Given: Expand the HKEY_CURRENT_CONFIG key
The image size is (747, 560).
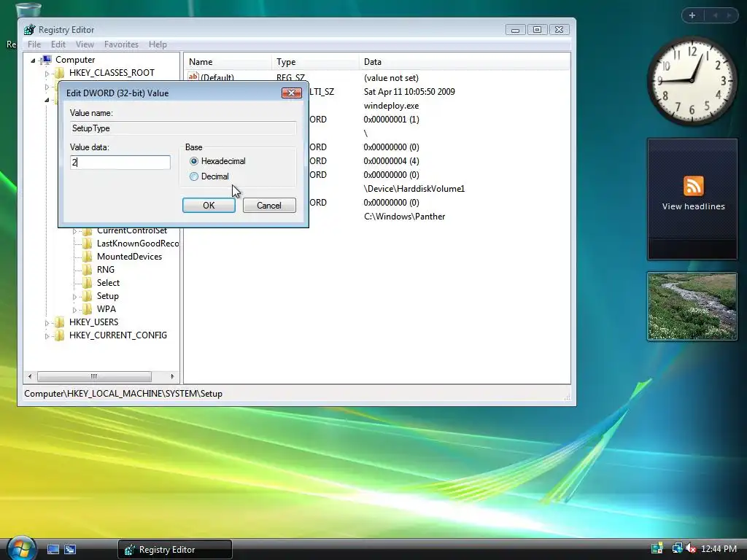Looking at the screenshot, I should [47, 336].
